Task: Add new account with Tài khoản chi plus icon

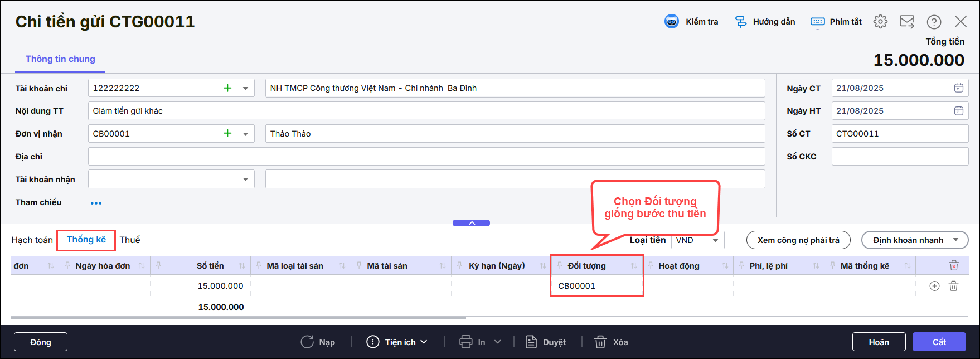Action: point(227,88)
